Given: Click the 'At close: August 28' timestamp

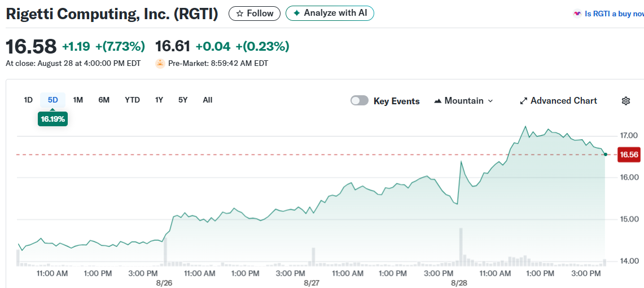Looking at the screenshot, I should coord(73,64).
